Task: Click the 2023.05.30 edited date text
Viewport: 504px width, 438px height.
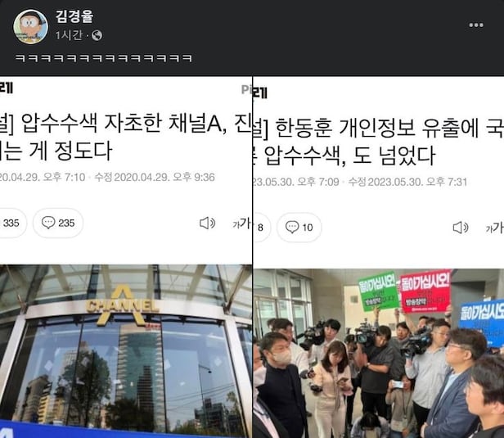Action: 407,182
